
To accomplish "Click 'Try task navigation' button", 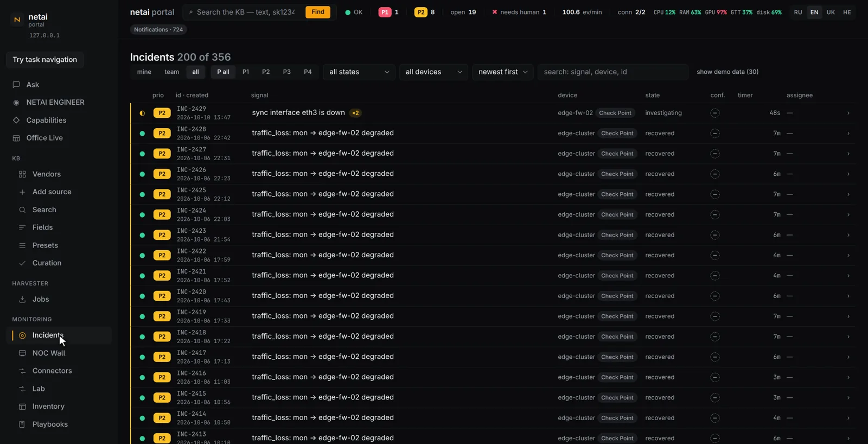I will pos(45,60).
